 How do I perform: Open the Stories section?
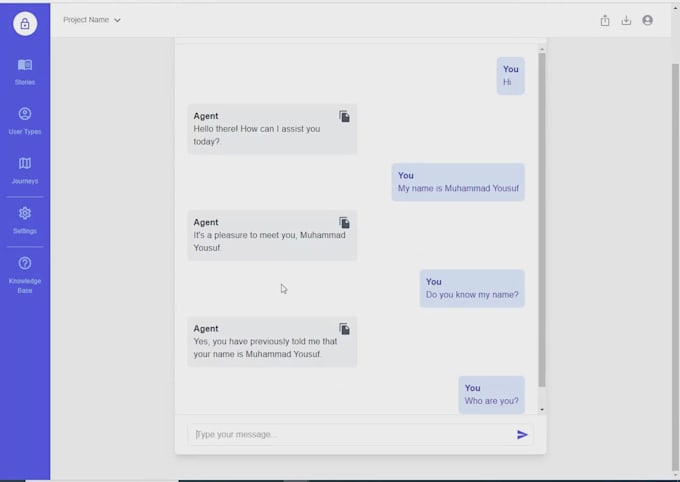click(x=25, y=72)
